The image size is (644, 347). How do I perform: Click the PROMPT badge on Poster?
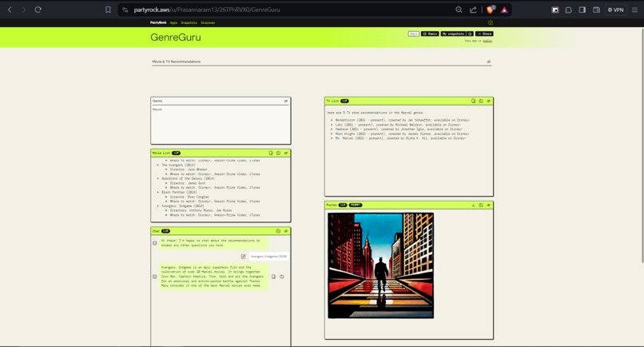[x=356, y=205]
